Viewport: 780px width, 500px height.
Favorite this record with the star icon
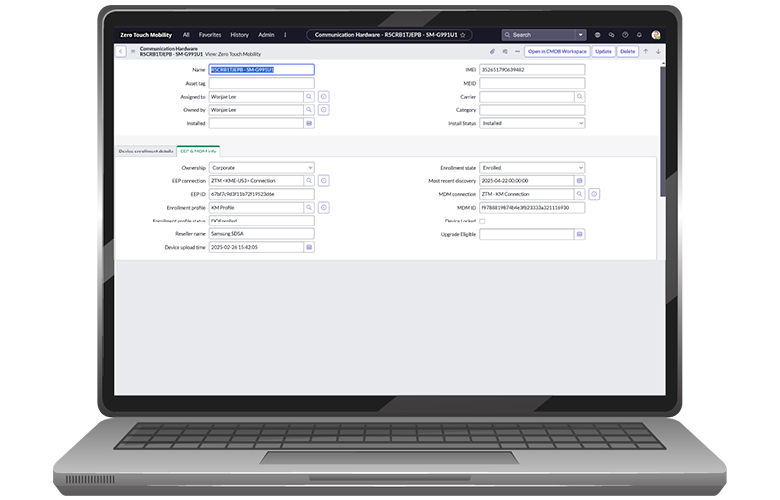tap(463, 34)
